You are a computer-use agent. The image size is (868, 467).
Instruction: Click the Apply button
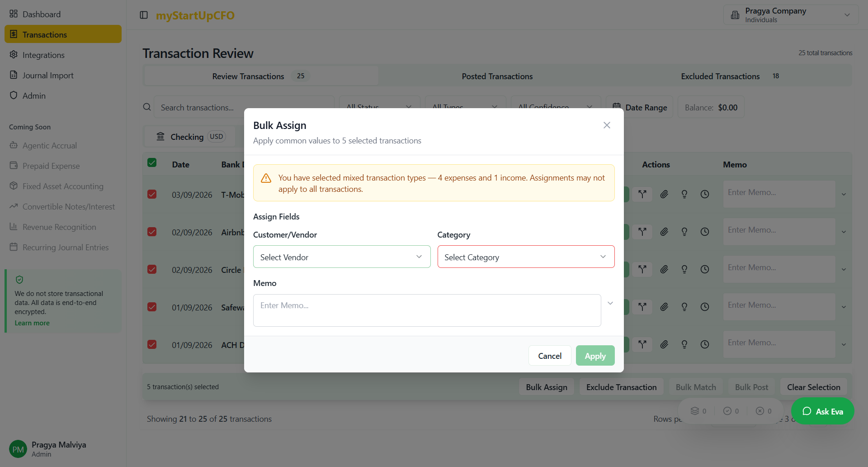point(595,356)
